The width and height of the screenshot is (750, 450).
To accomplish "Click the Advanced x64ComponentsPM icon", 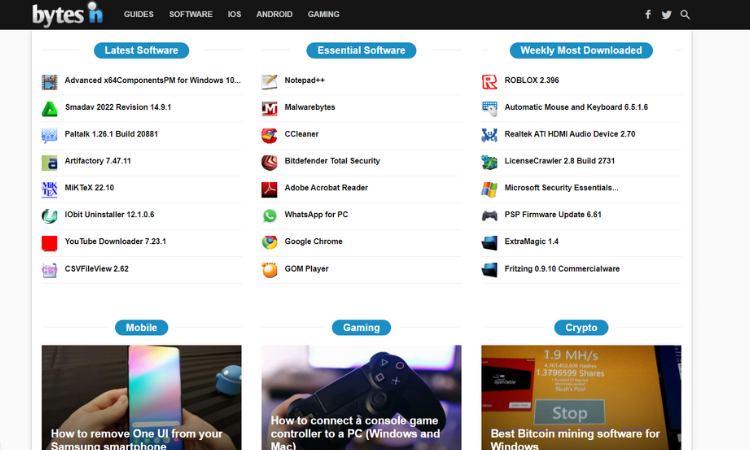I will 49,82.
